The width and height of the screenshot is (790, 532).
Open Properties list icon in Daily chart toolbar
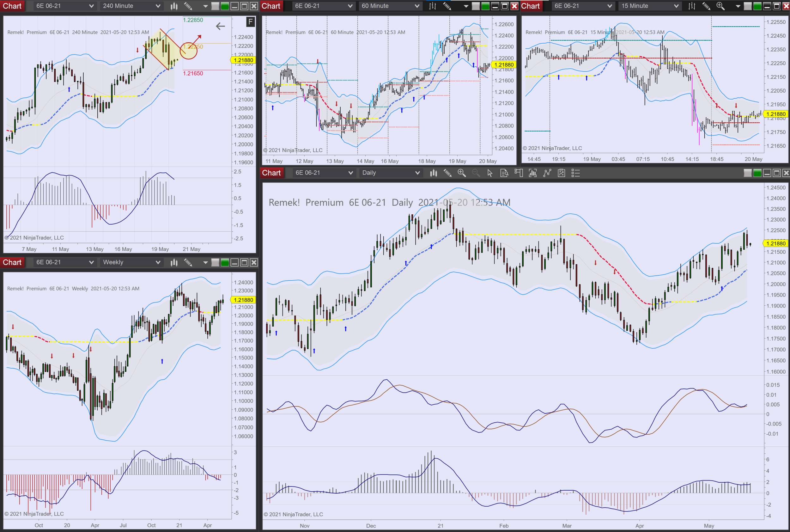coord(576,173)
